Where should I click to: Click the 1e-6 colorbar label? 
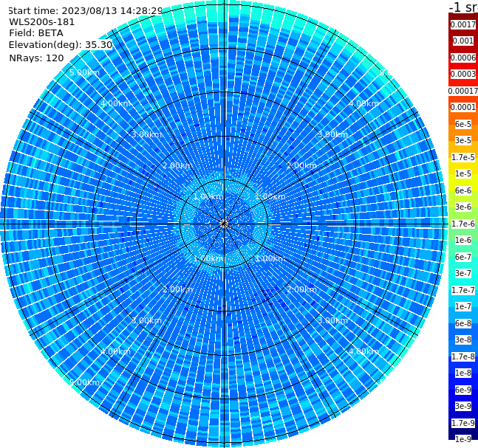point(463,240)
